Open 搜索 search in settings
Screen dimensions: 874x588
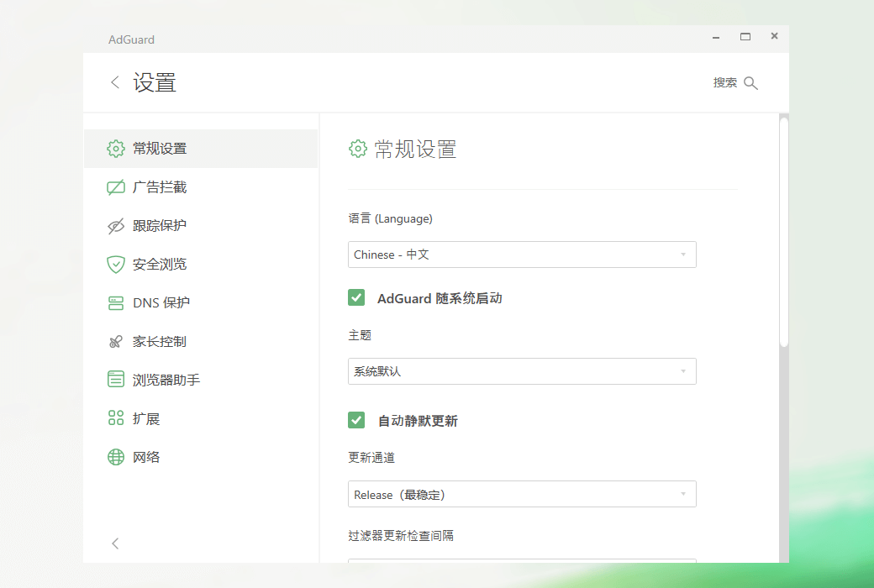click(x=735, y=82)
